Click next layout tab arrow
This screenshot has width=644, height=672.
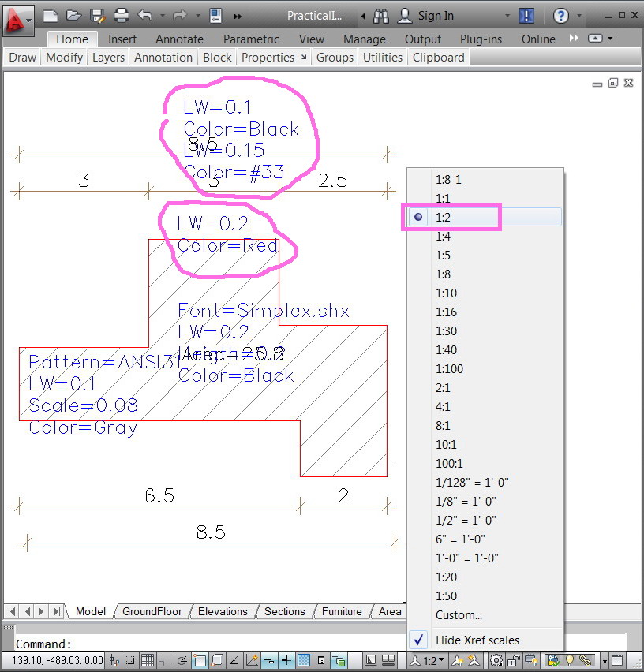click(41, 611)
